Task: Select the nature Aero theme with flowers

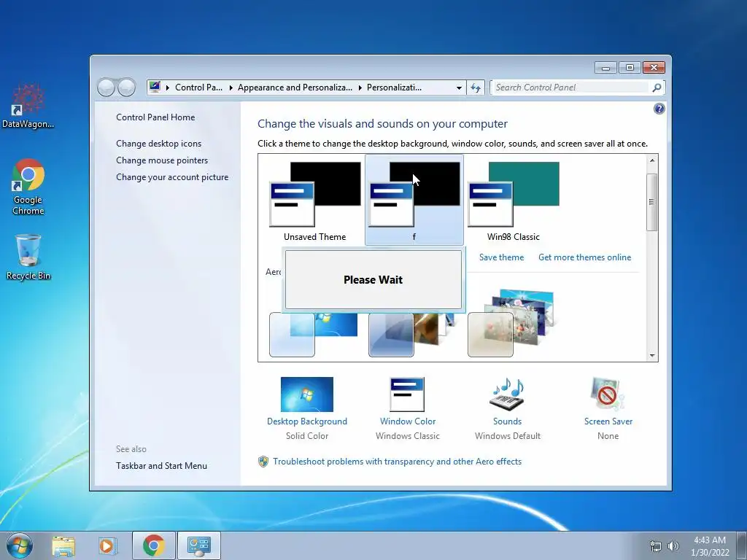Action: click(x=513, y=323)
